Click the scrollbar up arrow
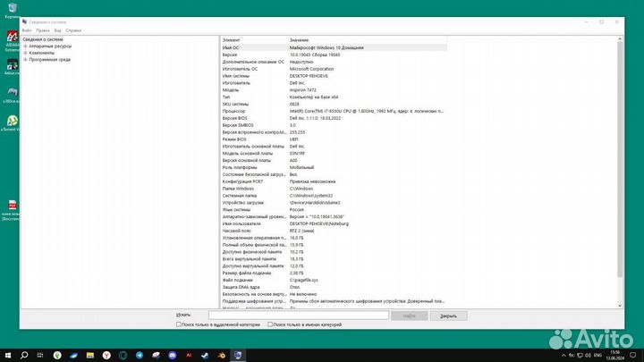This screenshot has width=644, height=362. (x=620, y=39)
